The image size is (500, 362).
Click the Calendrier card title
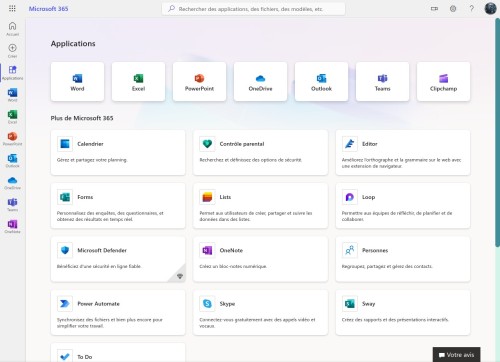coord(90,144)
